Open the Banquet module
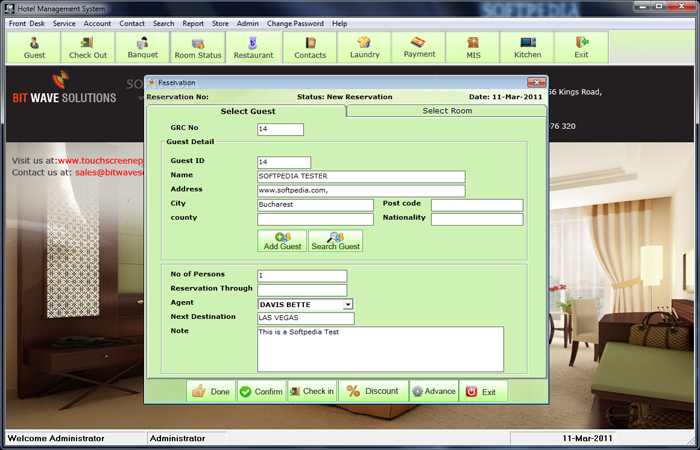The image size is (700, 450). (142, 47)
